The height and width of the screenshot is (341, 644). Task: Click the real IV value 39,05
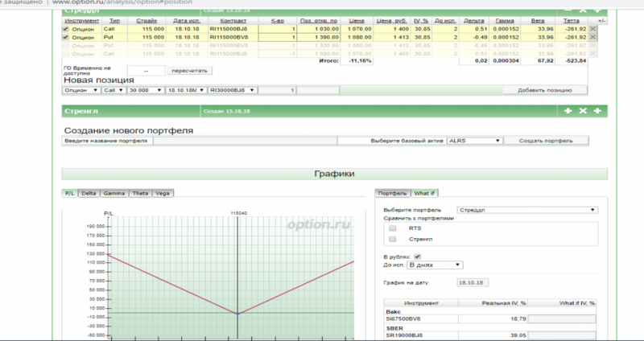coord(519,335)
